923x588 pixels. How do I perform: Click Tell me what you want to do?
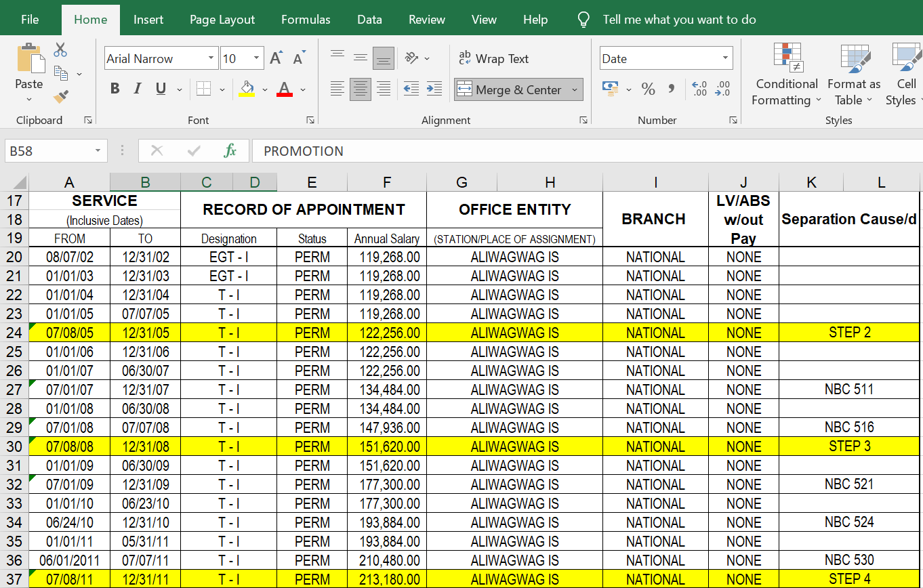(x=679, y=20)
